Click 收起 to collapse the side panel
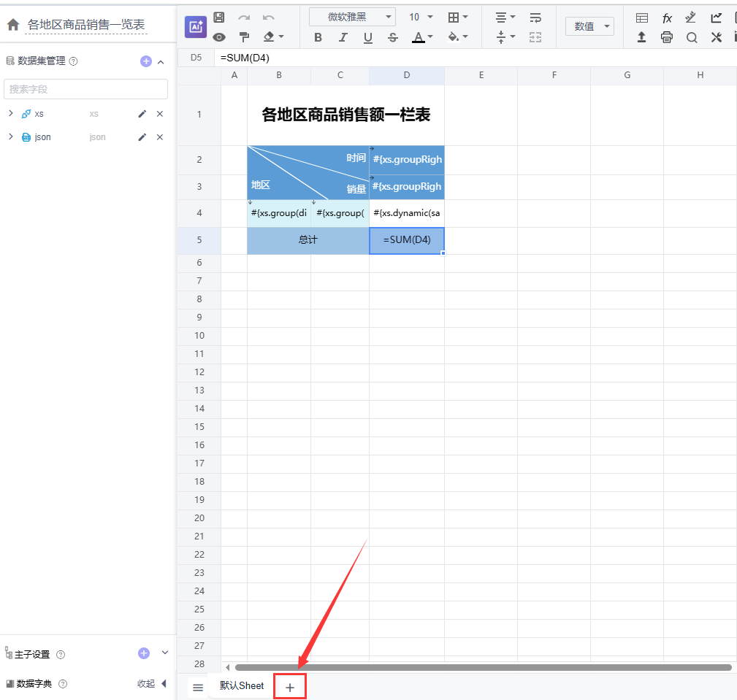This screenshot has width=737, height=700. (x=146, y=684)
